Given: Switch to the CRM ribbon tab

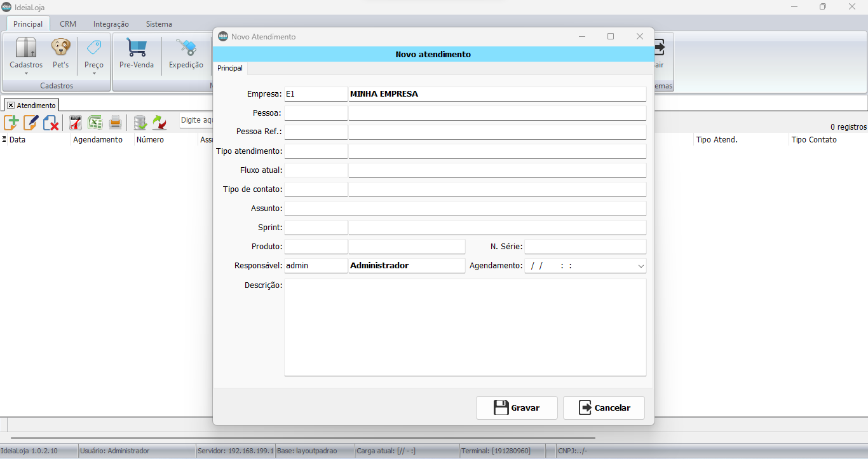Looking at the screenshot, I should pos(68,24).
